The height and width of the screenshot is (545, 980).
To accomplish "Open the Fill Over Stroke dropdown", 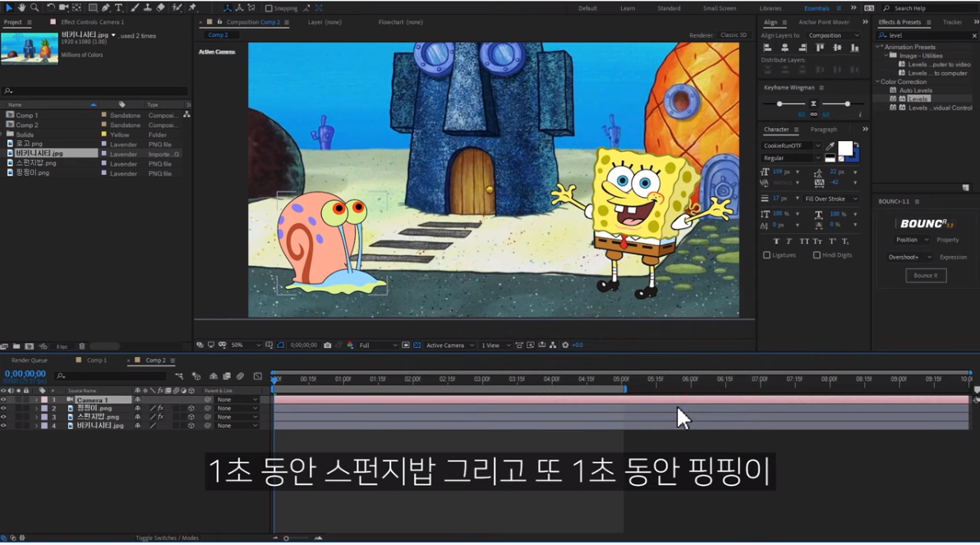I will tap(831, 199).
